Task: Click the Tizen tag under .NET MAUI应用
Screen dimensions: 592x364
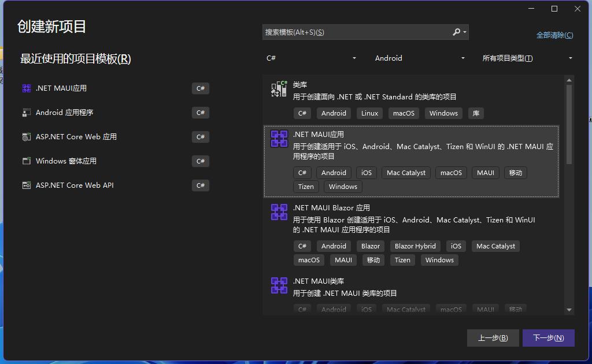Action: 306,187
